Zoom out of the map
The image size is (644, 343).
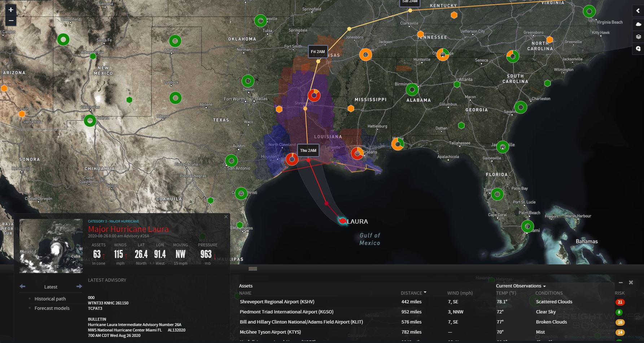coord(11,21)
